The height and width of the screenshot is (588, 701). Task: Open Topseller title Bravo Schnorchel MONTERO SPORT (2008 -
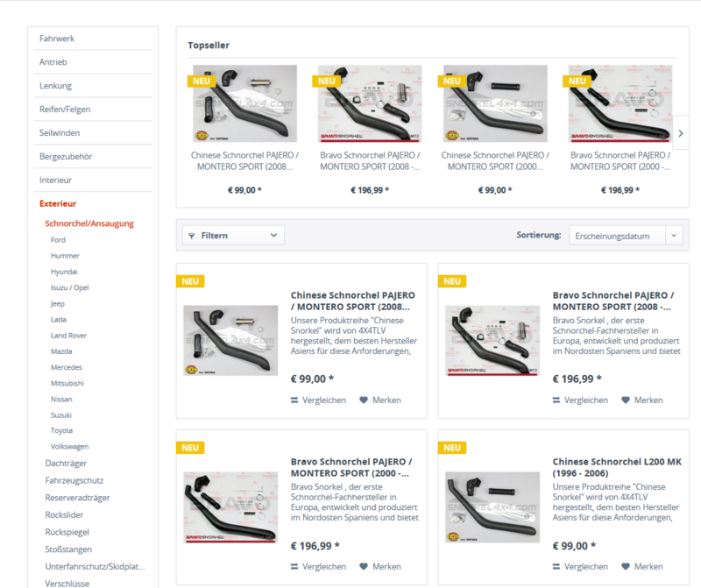[370, 161]
